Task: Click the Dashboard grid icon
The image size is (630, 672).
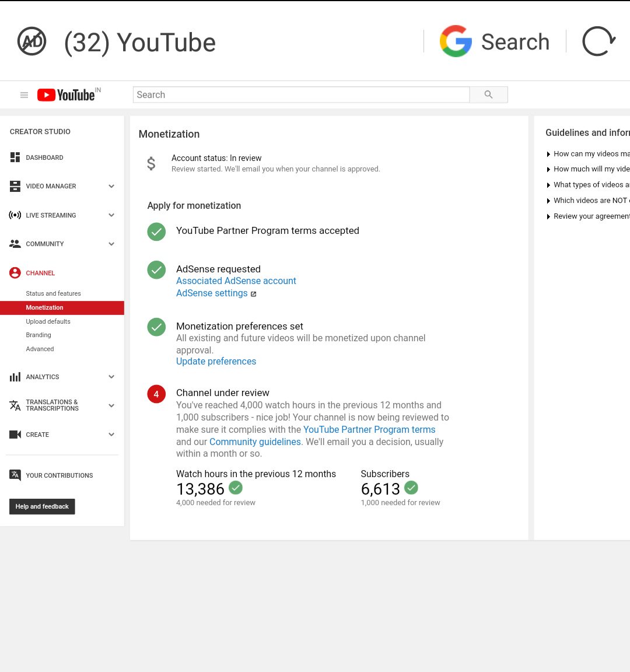Action: point(15,157)
